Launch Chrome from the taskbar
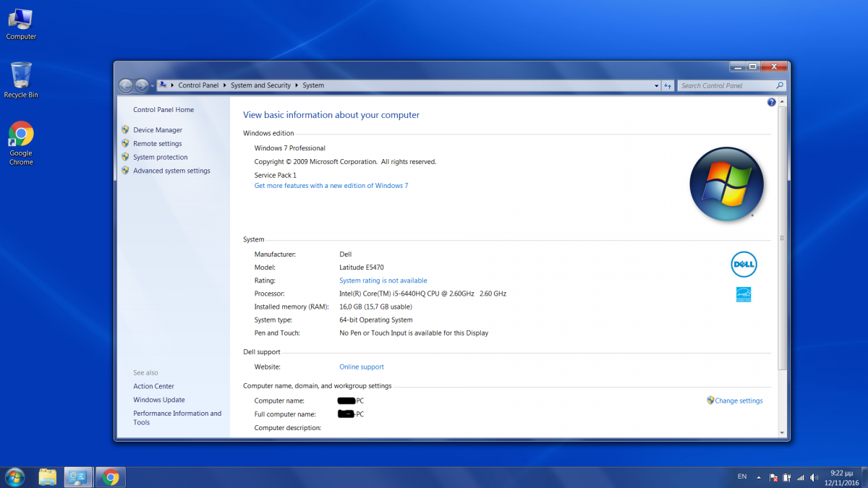Image resolution: width=868 pixels, height=488 pixels. [x=111, y=477]
